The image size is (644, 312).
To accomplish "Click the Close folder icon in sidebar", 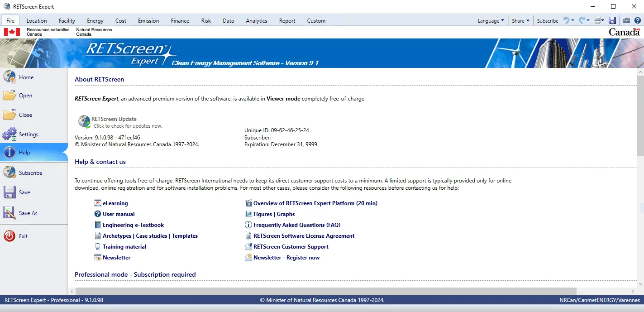I will click(10, 115).
